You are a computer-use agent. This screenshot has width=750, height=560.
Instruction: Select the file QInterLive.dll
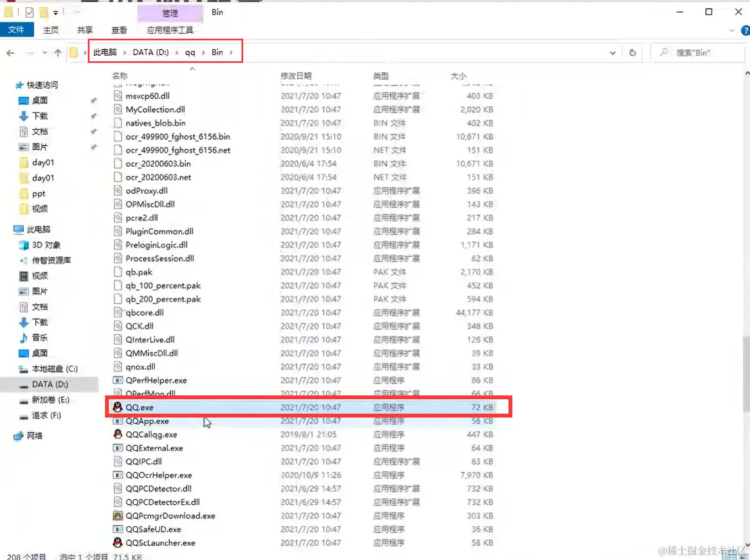pos(150,339)
